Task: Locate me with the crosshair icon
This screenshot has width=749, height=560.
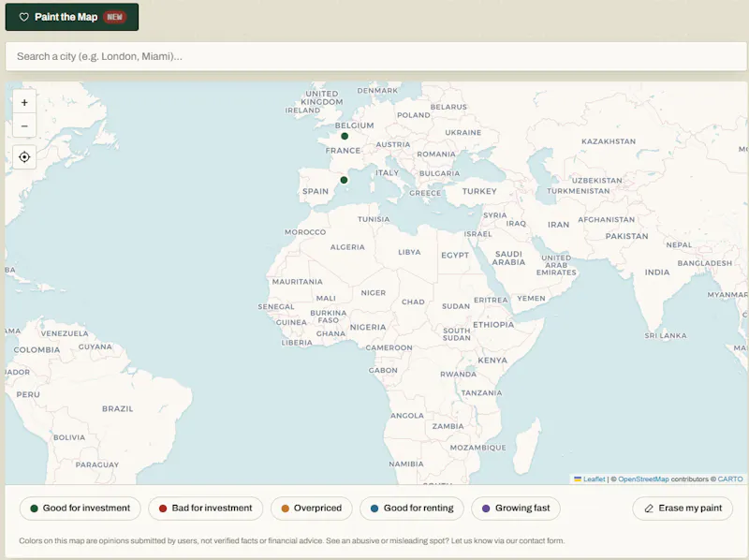Action: pyautogui.click(x=24, y=157)
